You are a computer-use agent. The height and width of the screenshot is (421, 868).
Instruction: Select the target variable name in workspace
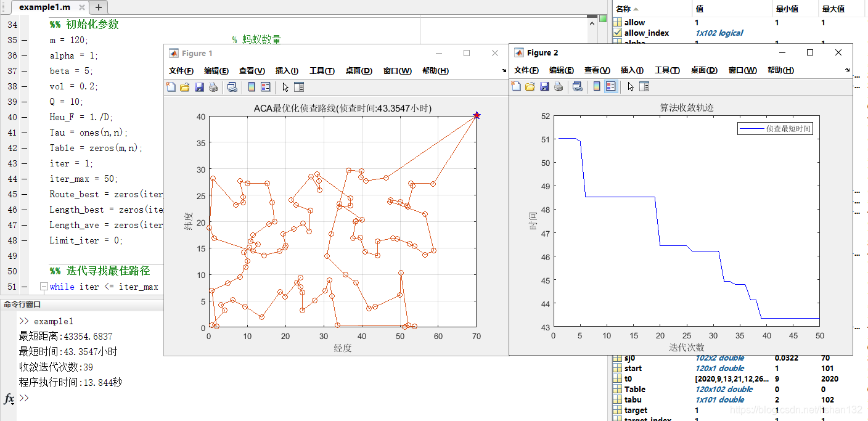click(x=636, y=410)
